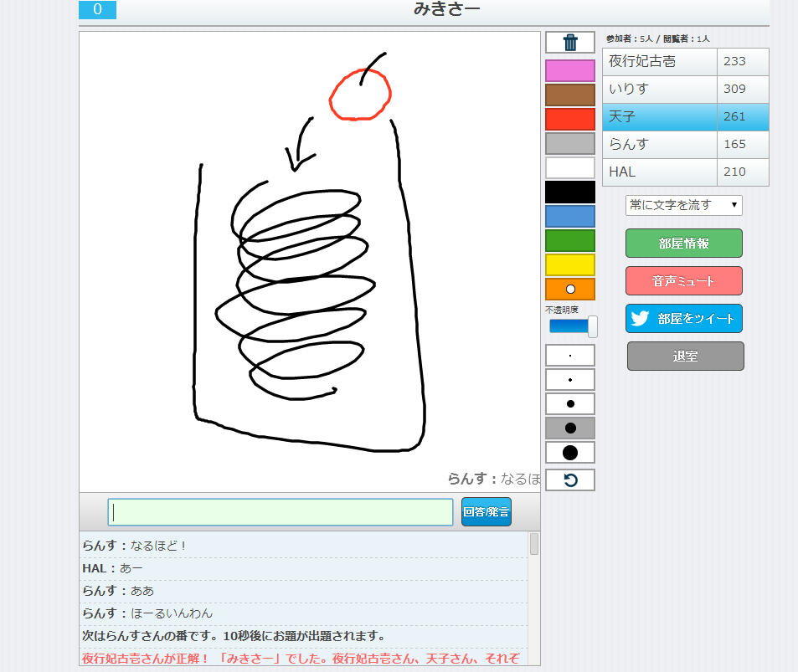The image size is (798, 672).
Task: Adjust the 不透明度 opacity slider
Action: (592, 326)
